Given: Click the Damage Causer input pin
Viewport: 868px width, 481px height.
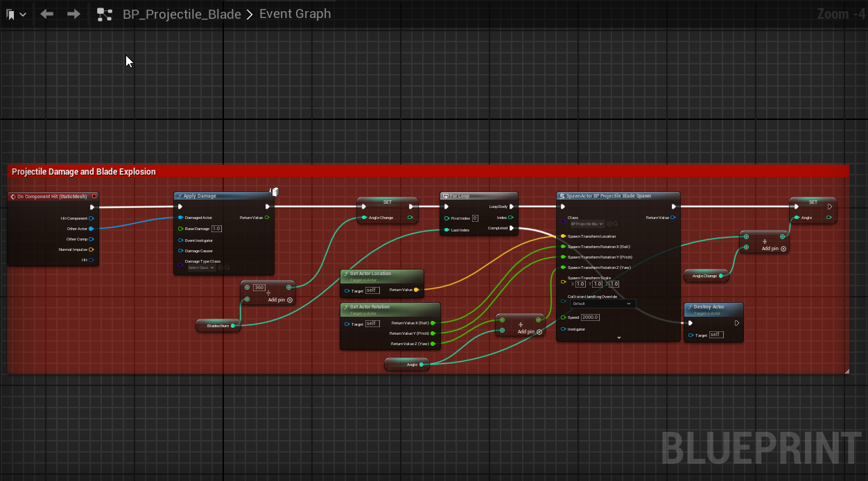Looking at the screenshot, I should [x=180, y=251].
